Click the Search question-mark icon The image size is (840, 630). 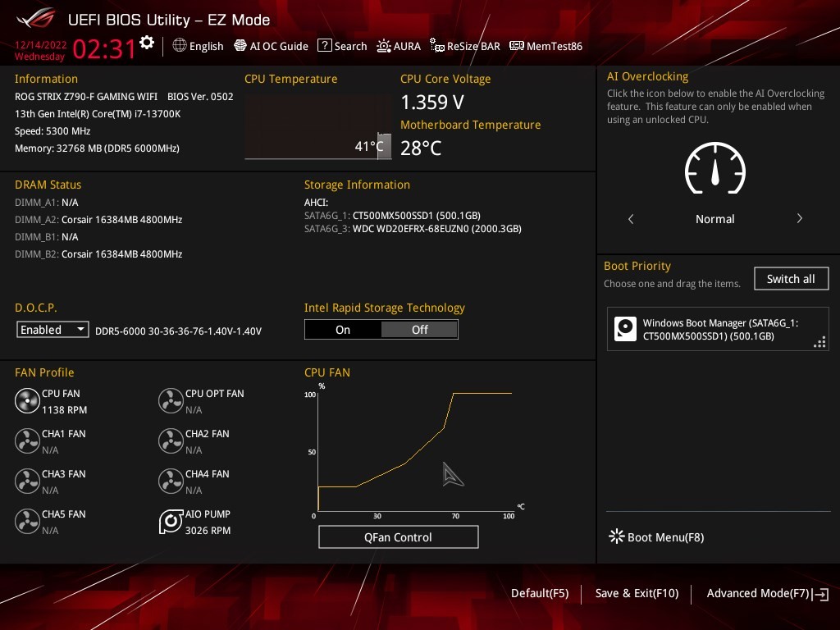click(x=325, y=46)
